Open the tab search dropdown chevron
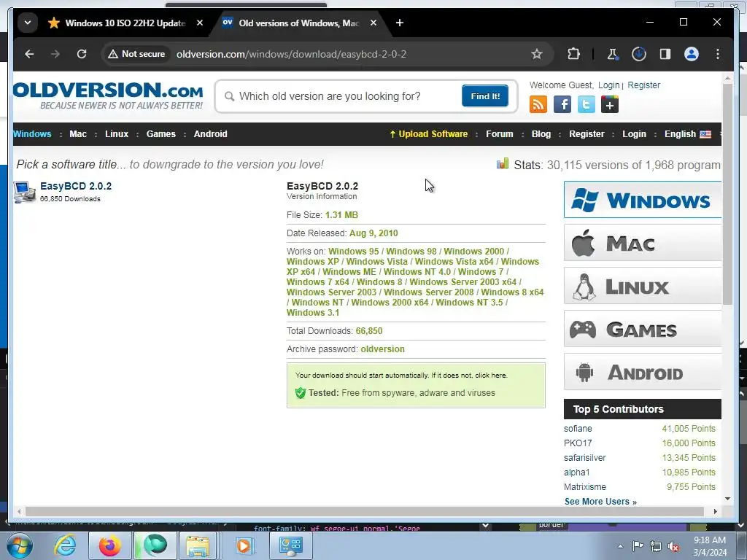 click(28, 23)
